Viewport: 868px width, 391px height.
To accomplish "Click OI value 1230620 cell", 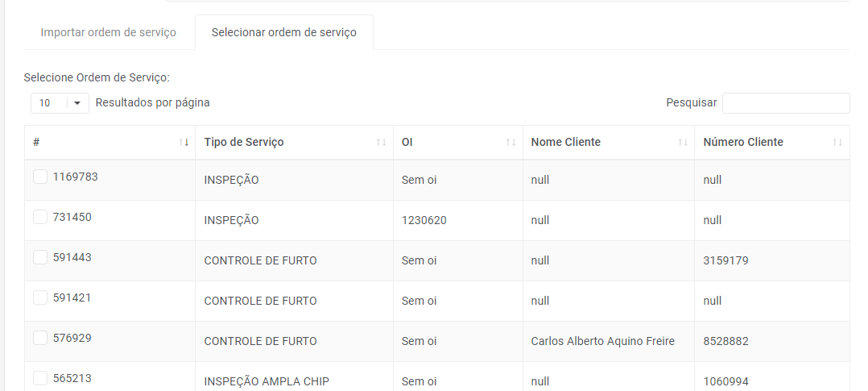I will click(x=424, y=220).
